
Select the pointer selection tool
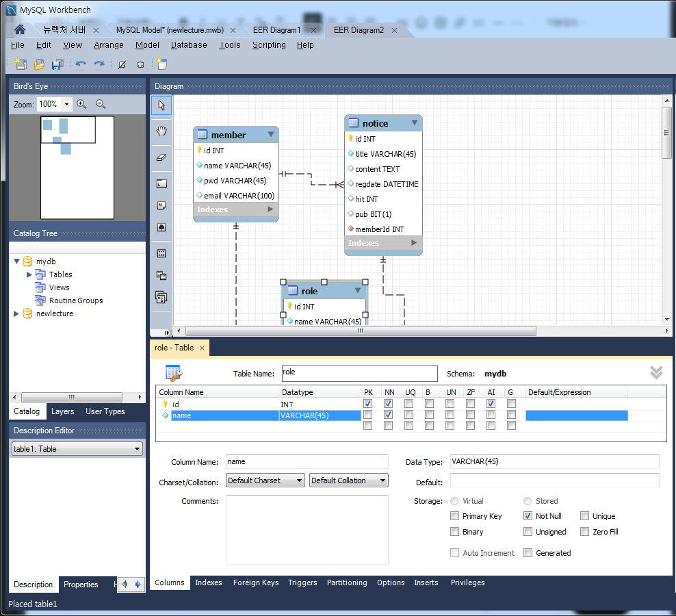[x=161, y=105]
